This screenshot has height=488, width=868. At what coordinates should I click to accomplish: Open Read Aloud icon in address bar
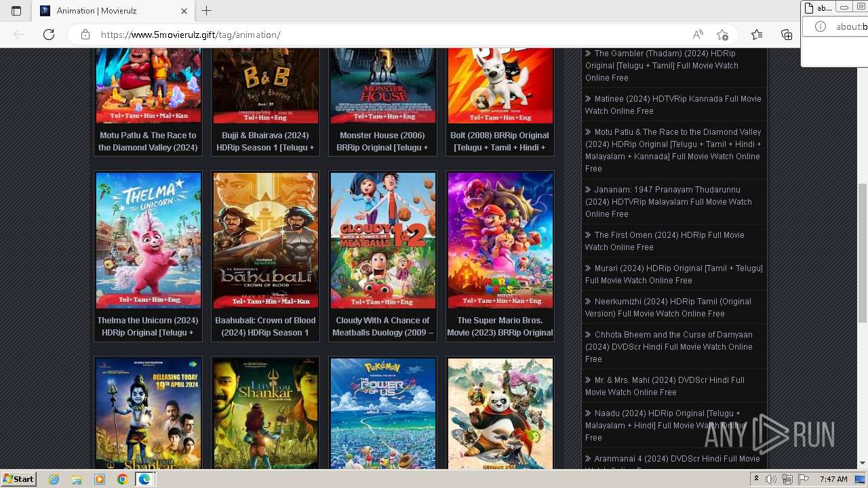(x=698, y=35)
